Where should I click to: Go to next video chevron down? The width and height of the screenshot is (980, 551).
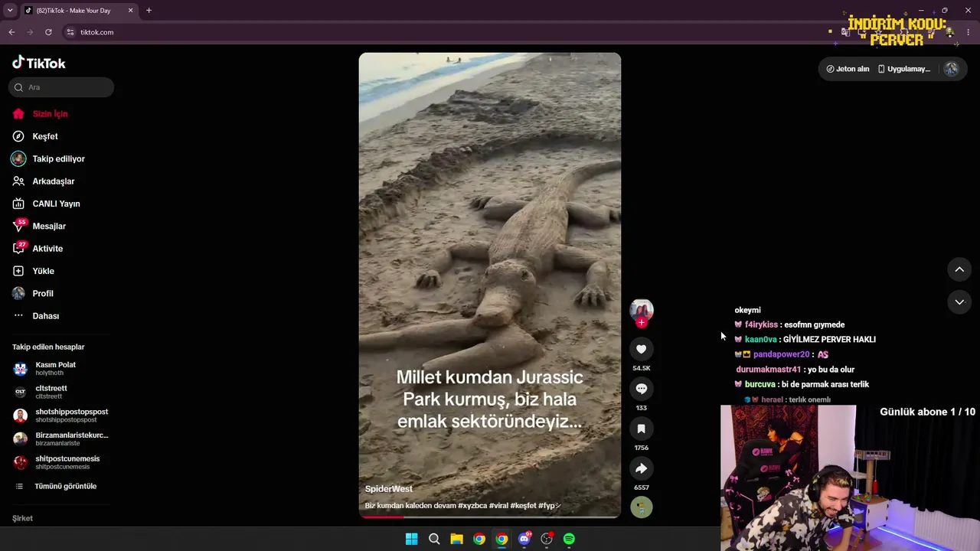(959, 302)
